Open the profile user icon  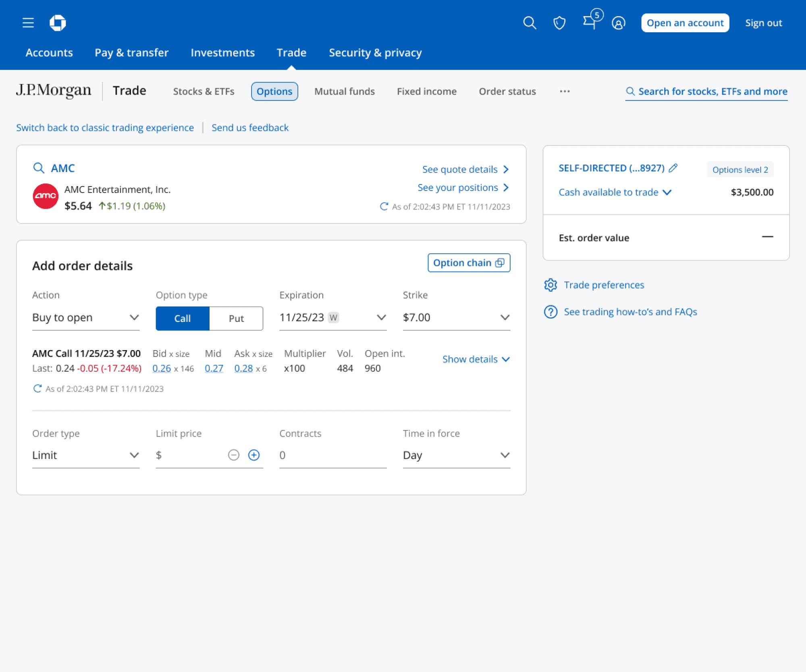tap(619, 23)
